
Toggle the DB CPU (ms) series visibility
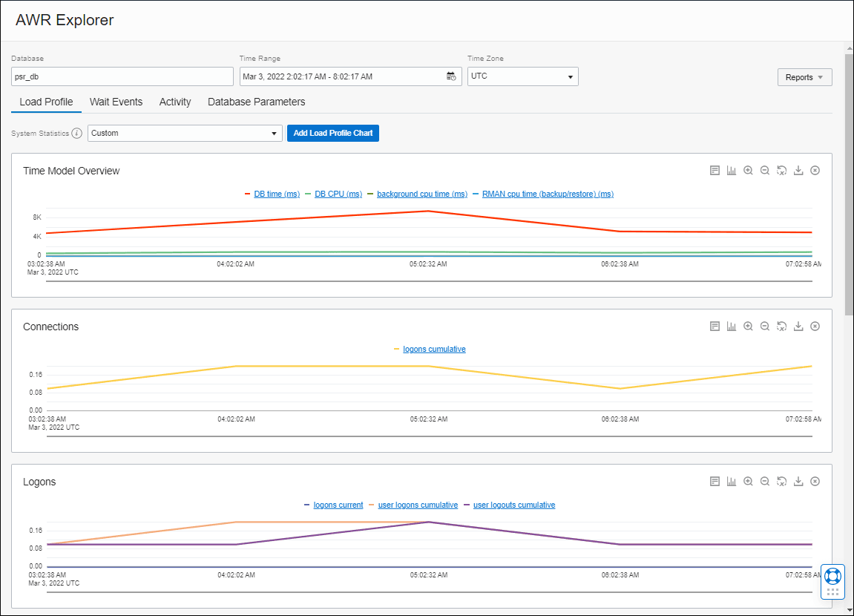point(338,194)
